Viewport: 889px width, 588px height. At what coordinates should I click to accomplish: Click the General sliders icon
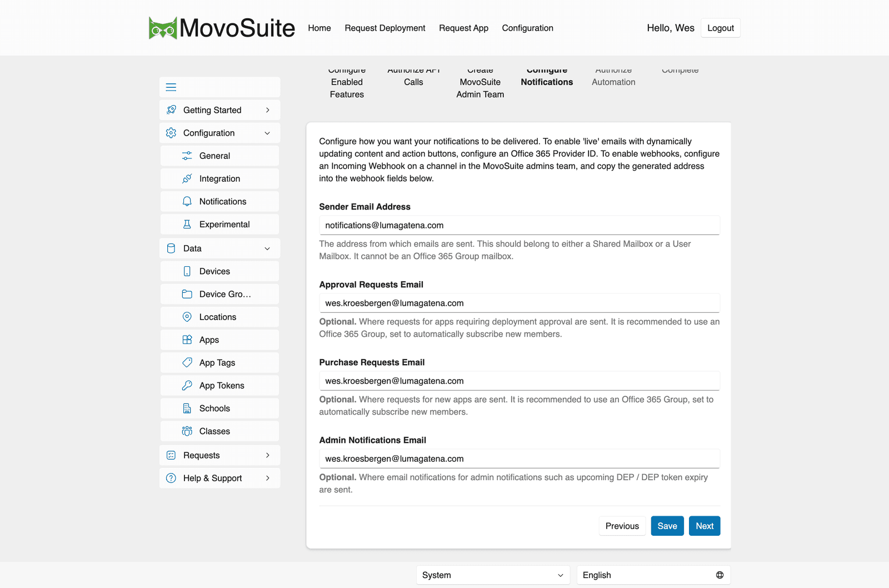pyautogui.click(x=187, y=156)
